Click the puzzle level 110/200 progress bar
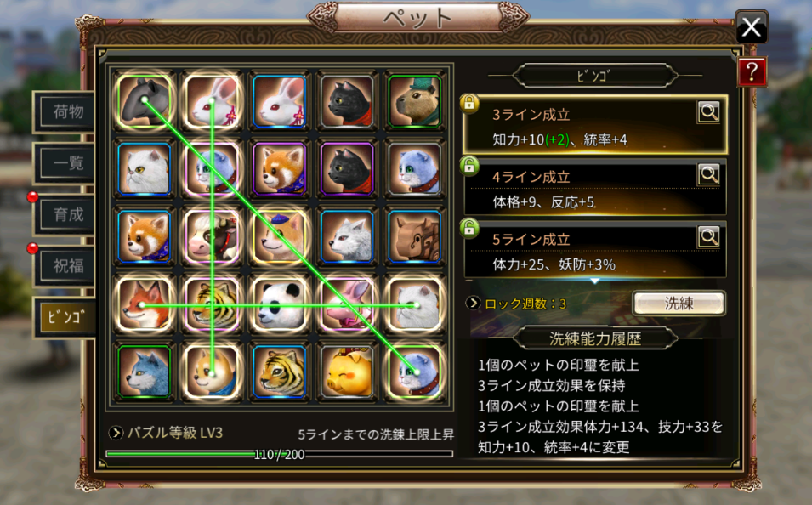The width and height of the screenshot is (812, 505). [279, 454]
